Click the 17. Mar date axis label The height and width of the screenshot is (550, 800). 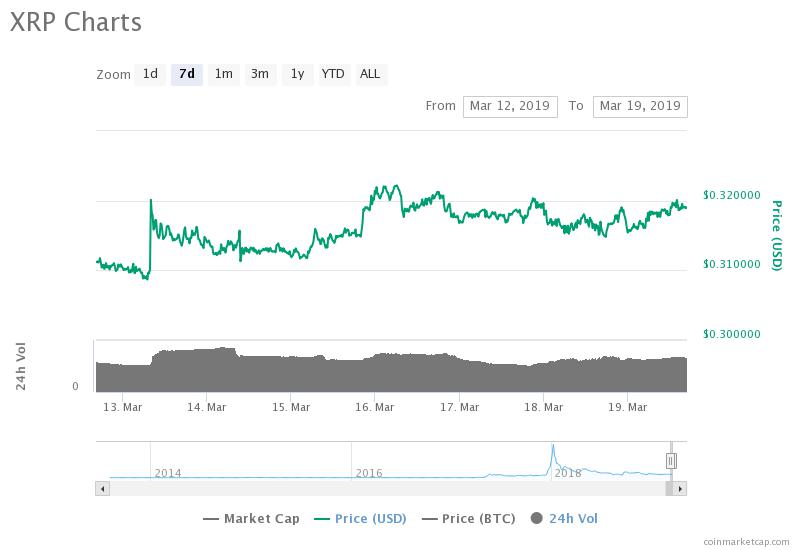(460, 407)
